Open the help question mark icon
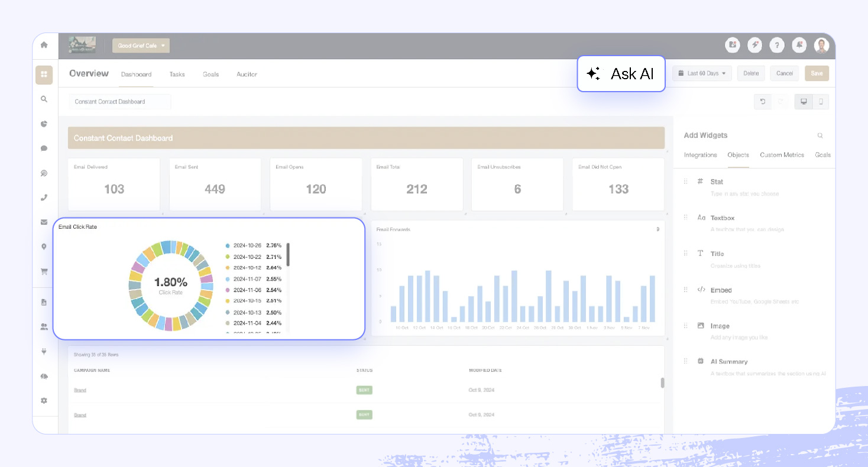This screenshot has height=467, width=868. (x=777, y=45)
